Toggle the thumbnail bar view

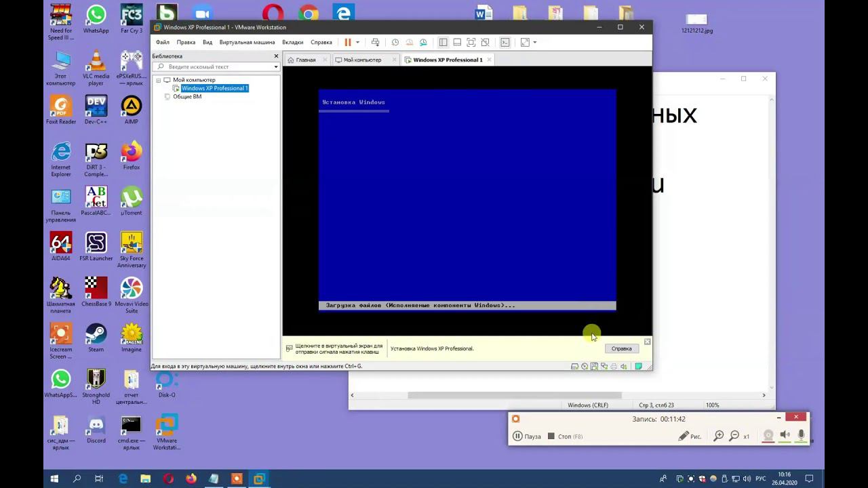coord(457,42)
